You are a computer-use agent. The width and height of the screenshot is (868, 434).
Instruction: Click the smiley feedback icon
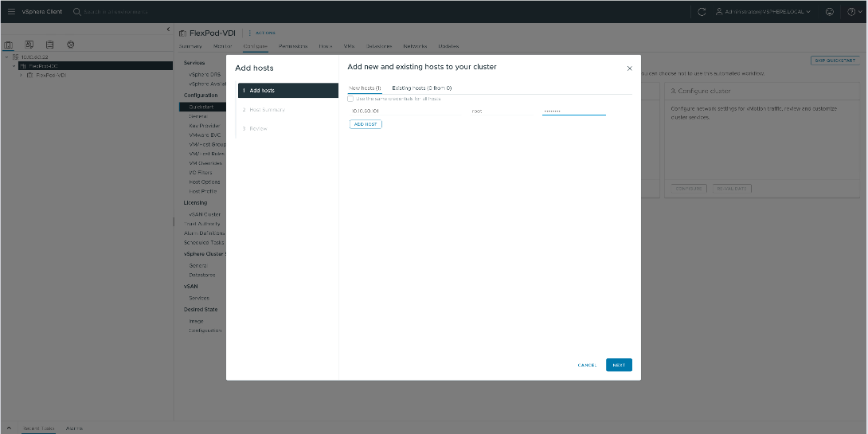pos(829,12)
